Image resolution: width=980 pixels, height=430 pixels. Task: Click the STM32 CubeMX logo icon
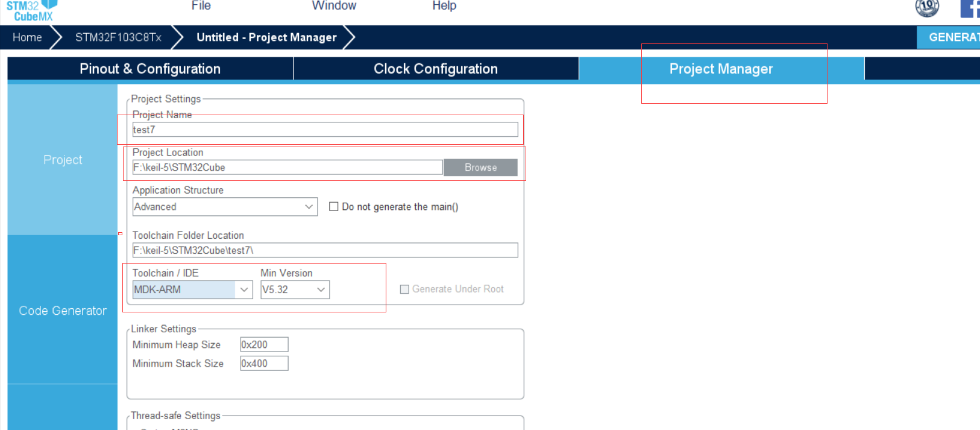(31, 11)
